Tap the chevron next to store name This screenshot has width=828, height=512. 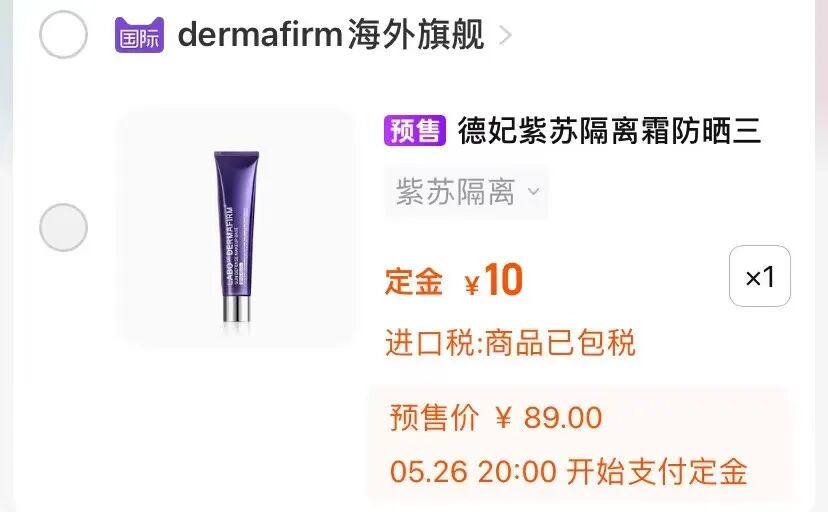(x=505, y=35)
